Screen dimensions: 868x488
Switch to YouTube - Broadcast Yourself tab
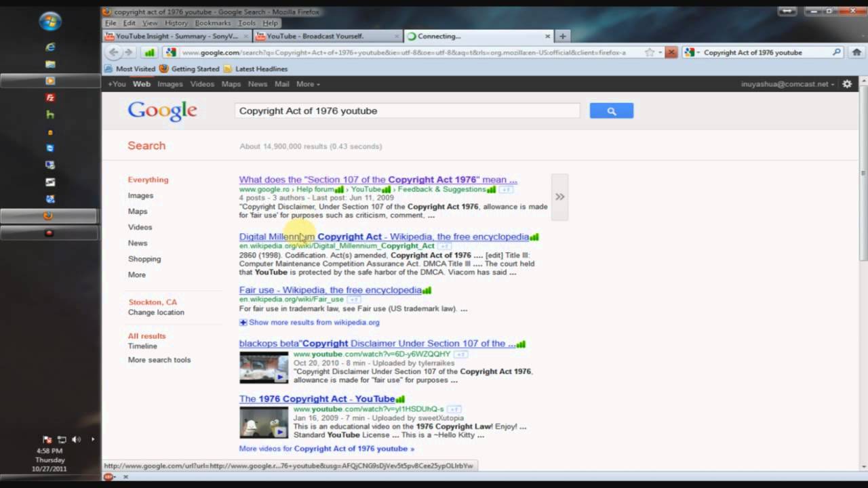(327, 36)
